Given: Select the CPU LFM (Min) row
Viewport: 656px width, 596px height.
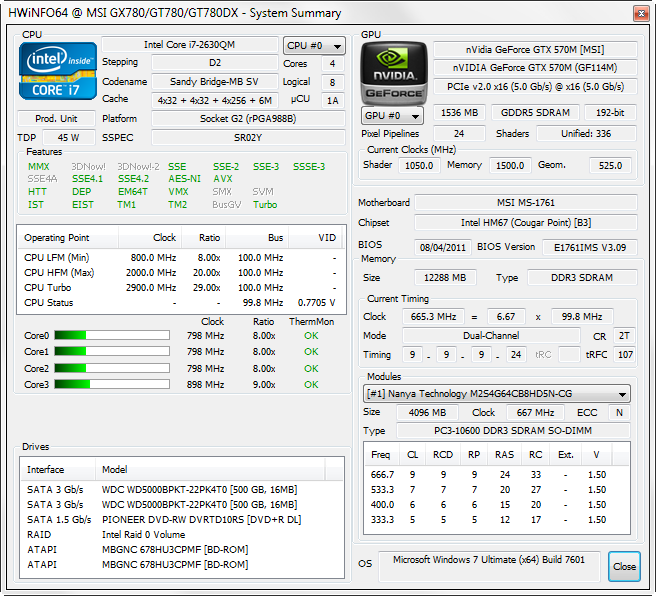Looking at the screenshot, I should (181, 258).
